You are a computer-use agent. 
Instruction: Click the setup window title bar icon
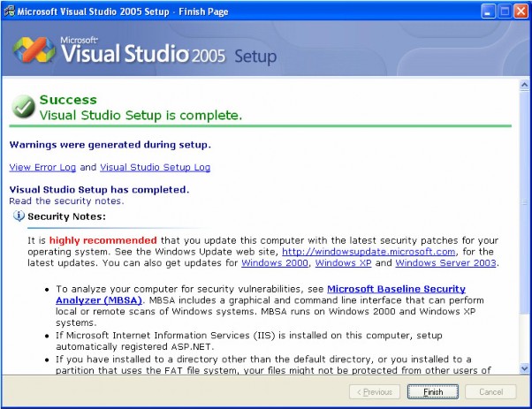[x=9, y=11]
